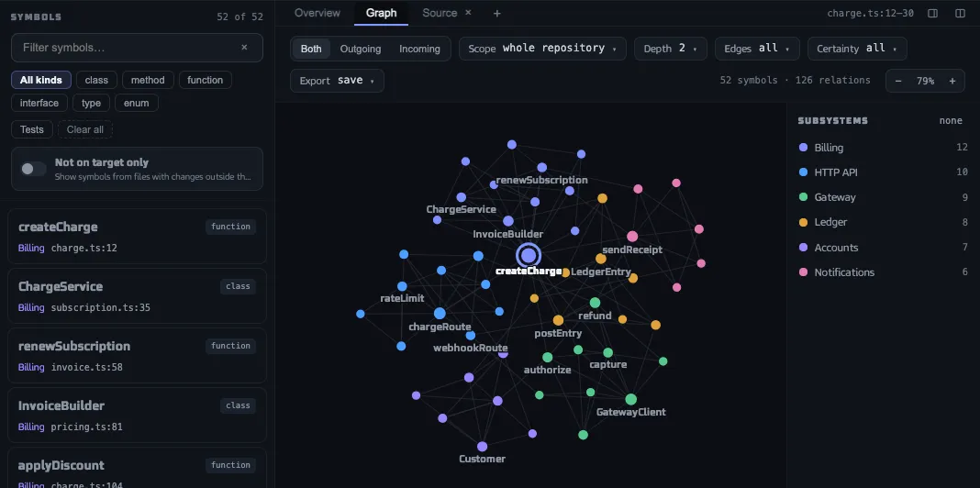
Task: Select the renewSubscription graph node
Action: [542, 168]
